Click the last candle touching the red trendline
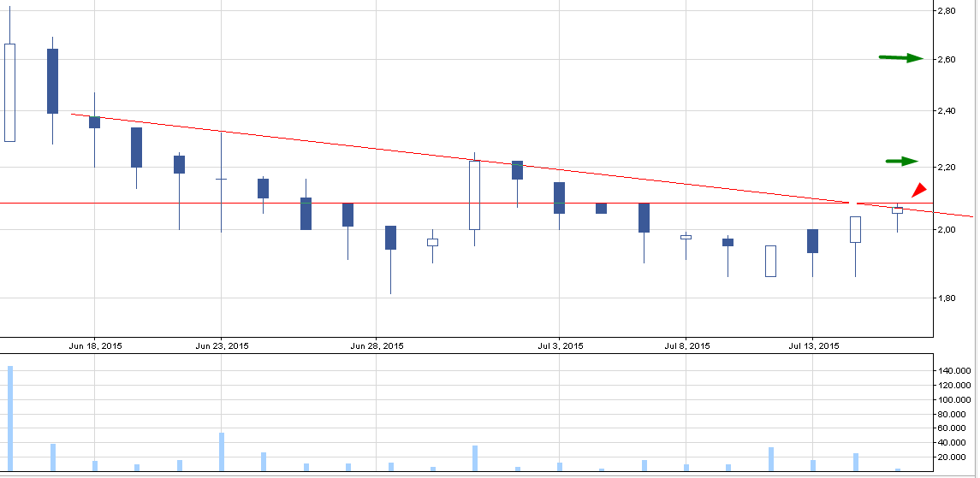This screenshot has height=478, width=980. (897, 210)
